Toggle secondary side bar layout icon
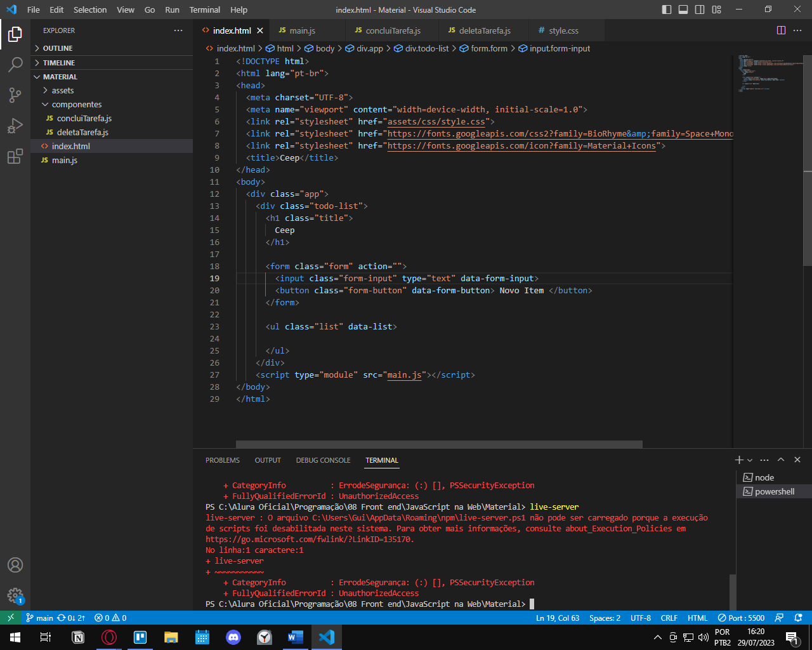This screenshot has width=812, height=650. [700, 10]
